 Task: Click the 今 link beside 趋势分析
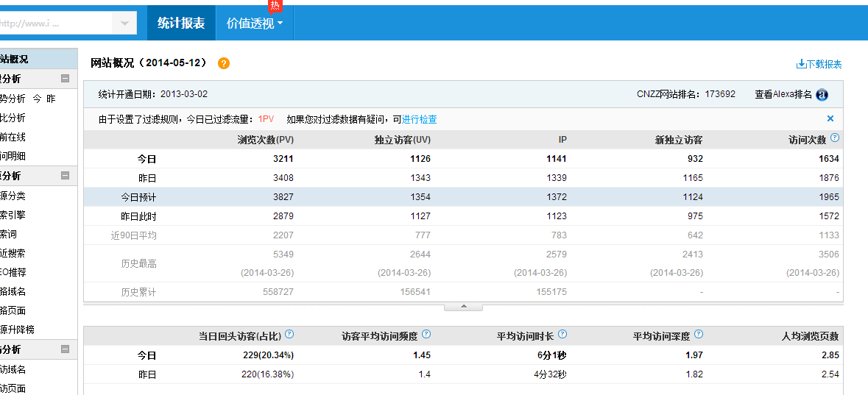37,99
